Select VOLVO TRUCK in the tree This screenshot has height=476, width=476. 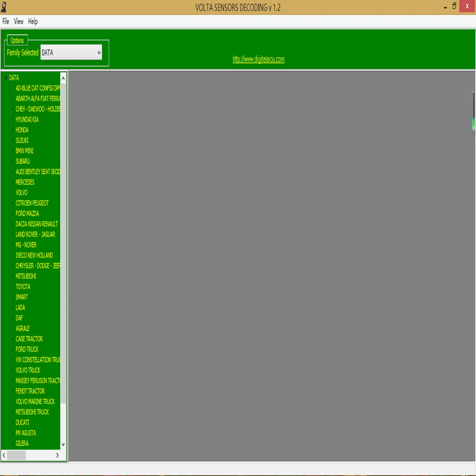pos(28,370)
